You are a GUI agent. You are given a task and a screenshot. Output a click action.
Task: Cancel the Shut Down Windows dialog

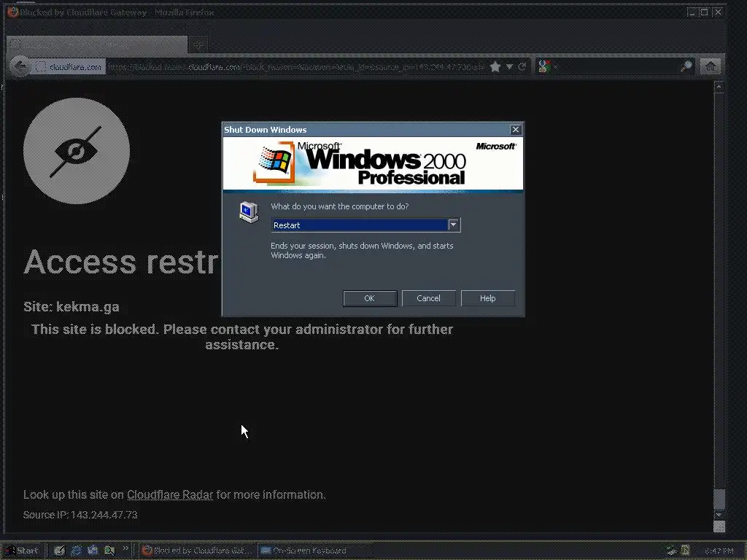click(428, 298)
